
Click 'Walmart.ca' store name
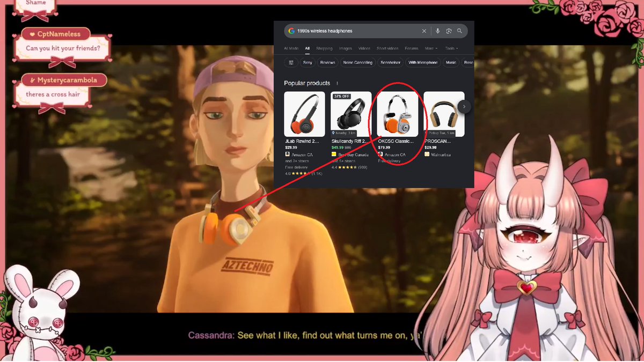[x=441, y=154]
